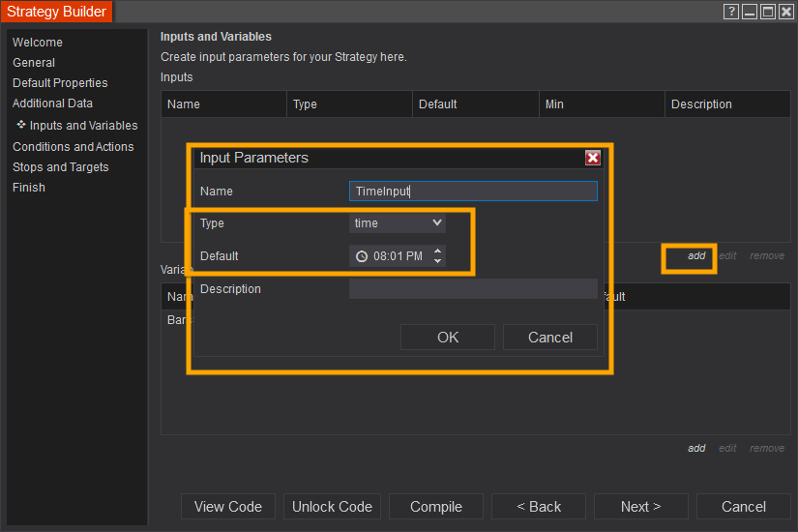This screenshot has width=798, height=532.
Task: Click the Next > button
Action: click(x=640, y=507)
